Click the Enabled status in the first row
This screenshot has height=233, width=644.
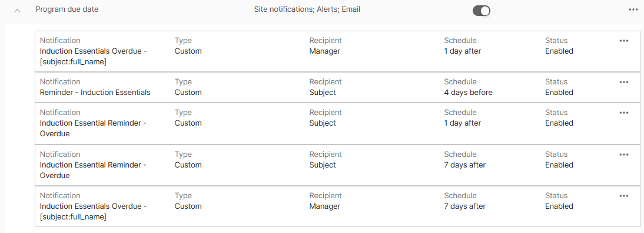click(559, 51)
